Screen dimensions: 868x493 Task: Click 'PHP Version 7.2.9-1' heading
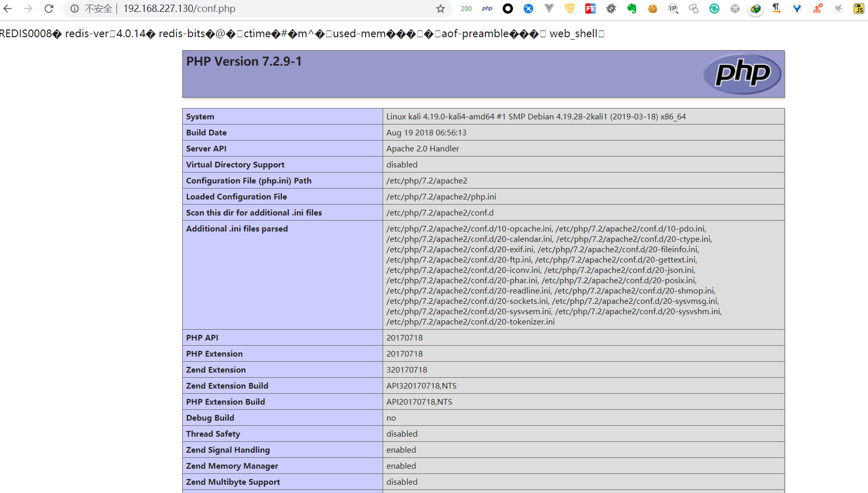[244, 61]
